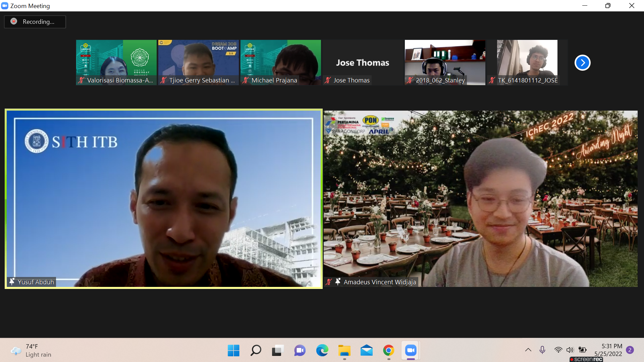Click the Recording indicator button
The height and width of the screenshot is (362, 644).
tap(35, 22)
